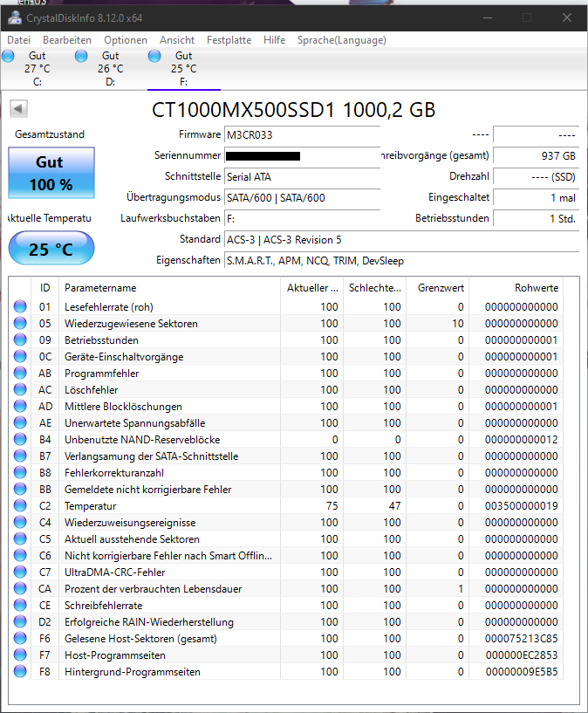The width and height of the screenshot is (588, 713).
Task: Click the Parametername column header
Action: coord(169,288)
